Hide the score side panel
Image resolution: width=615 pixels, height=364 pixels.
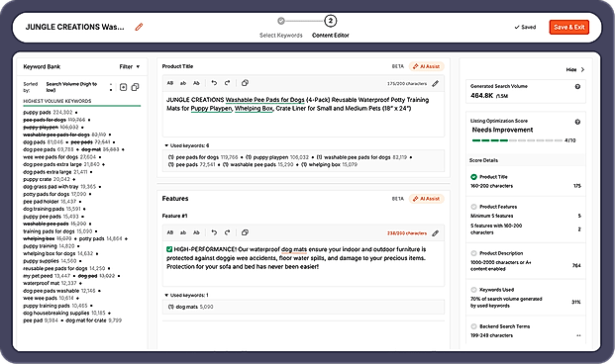click(x=575, y=70)
